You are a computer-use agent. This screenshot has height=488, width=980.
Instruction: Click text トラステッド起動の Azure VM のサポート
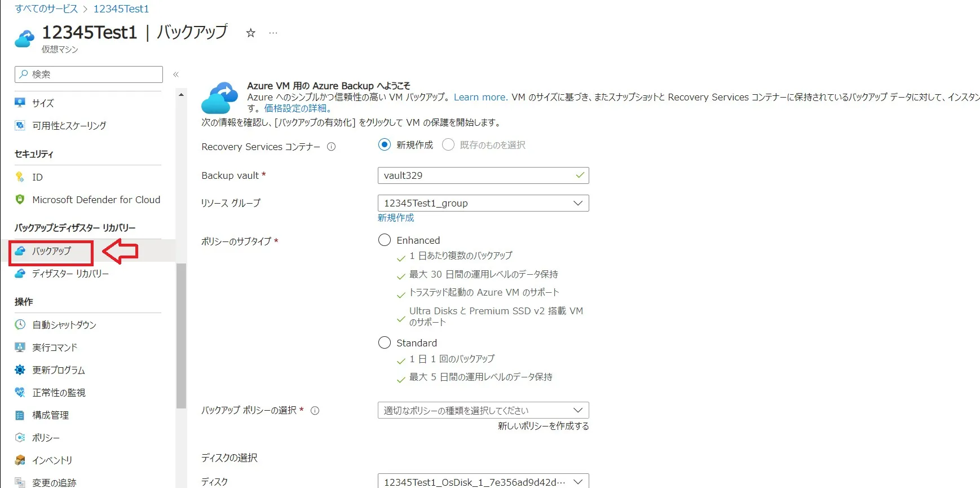(484, 292)
